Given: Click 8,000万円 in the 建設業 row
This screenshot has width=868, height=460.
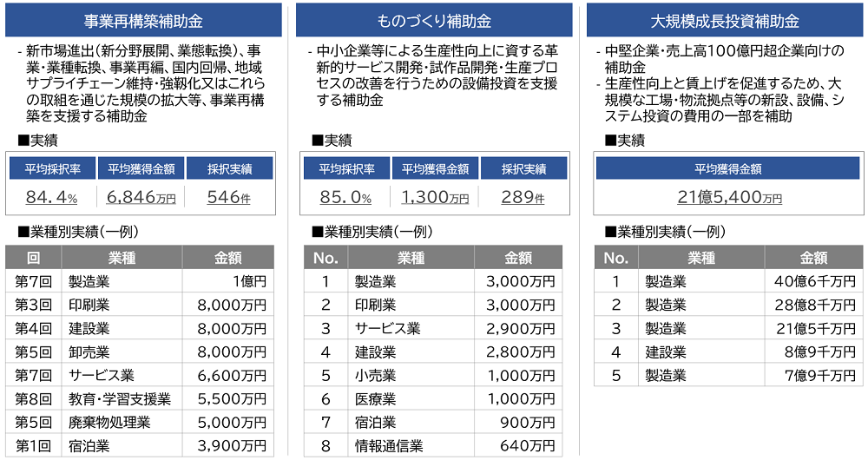Looking at the screenshot, I should [228, 328].
